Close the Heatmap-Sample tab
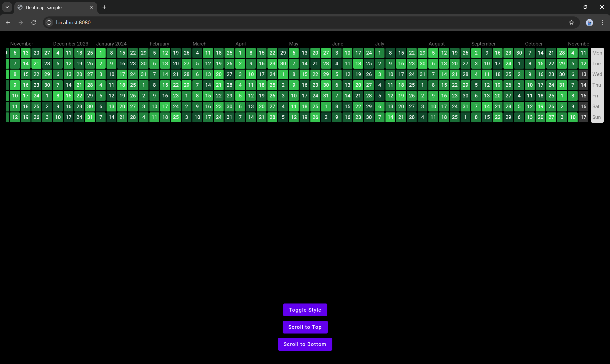The image size is (610, 364). [x=91, y=7]
